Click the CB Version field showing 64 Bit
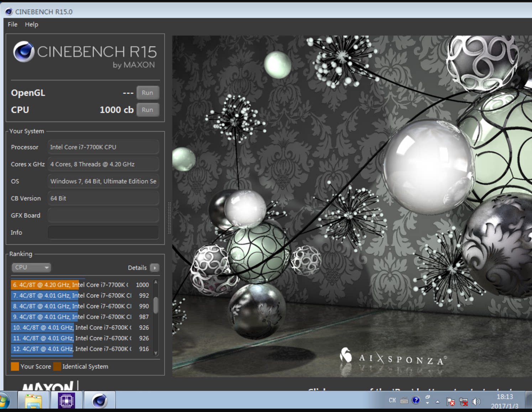Image resolution: width=532 pixels, height=412 pixels. (x=103, y=198)
